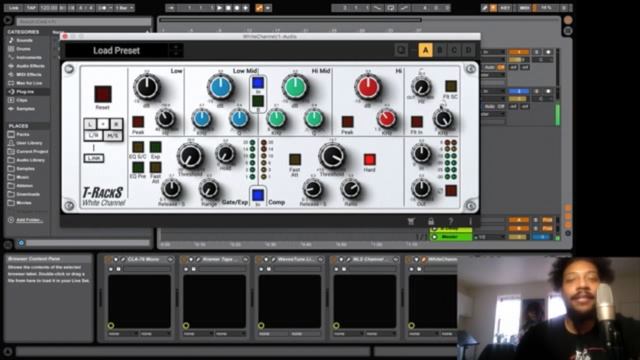Open Instruments category in browser
The height and width of the screenshot is (360, 640).
28,58
